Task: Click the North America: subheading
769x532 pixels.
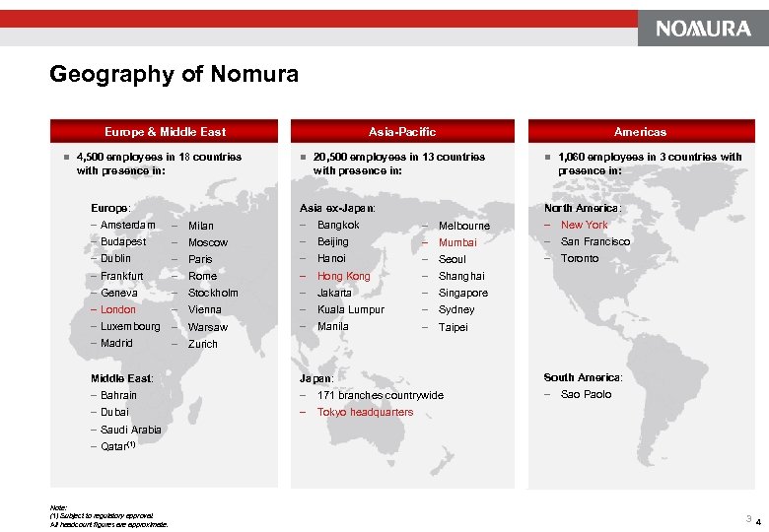Action: (583, 208)
